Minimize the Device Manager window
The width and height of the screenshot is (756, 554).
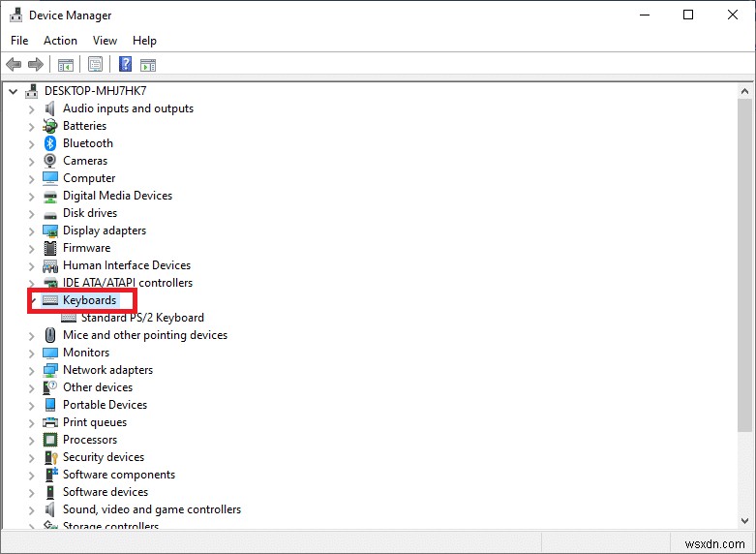click(645, 15)
